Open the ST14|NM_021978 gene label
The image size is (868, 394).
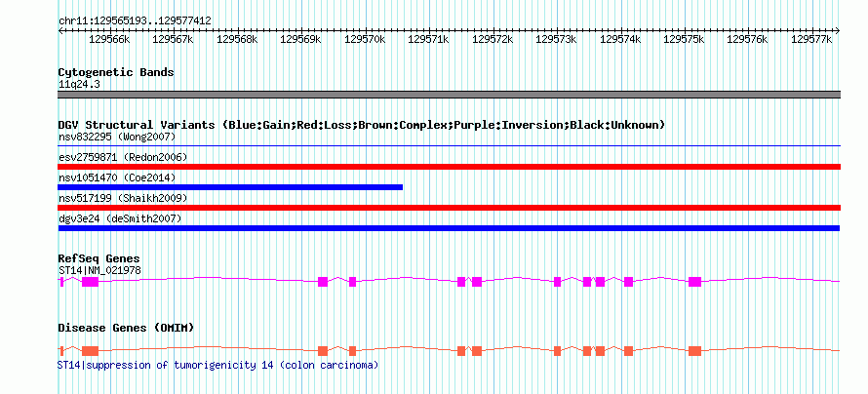click(x=99, y=270)
